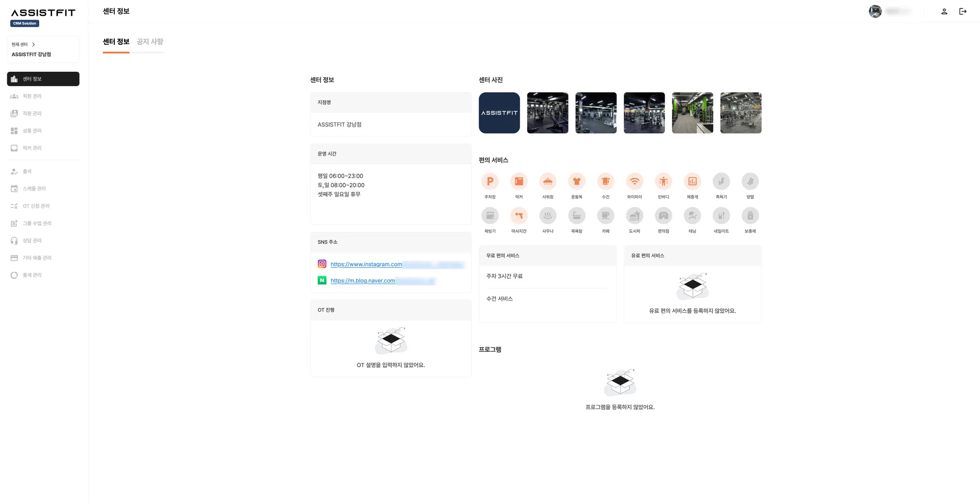
Task: Select the 운동복 workout clothes icon
Action: 577,181
